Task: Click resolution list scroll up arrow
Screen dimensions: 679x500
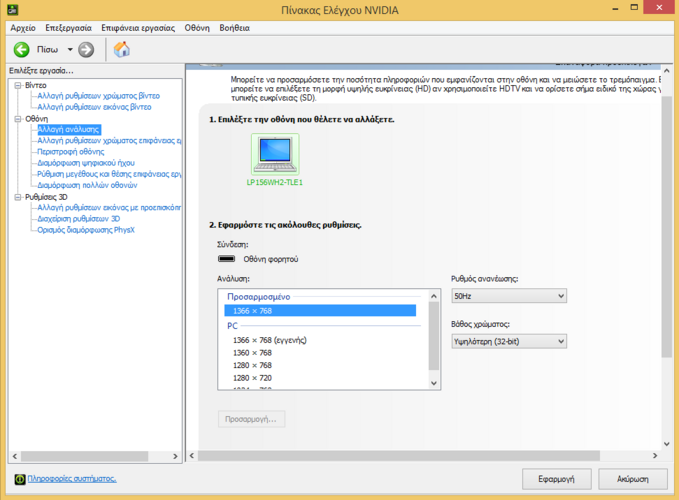Action: point(434,296)
